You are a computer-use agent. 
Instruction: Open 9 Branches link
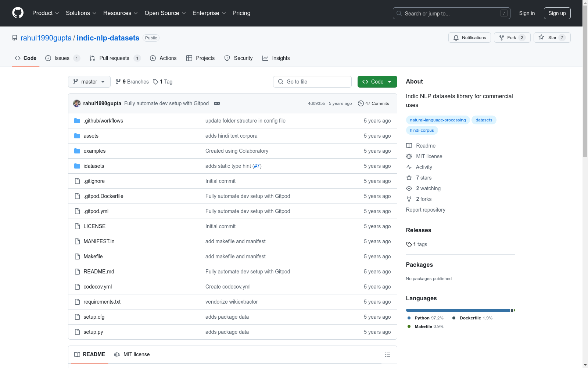pyautogui.click(x=132, y=82)
